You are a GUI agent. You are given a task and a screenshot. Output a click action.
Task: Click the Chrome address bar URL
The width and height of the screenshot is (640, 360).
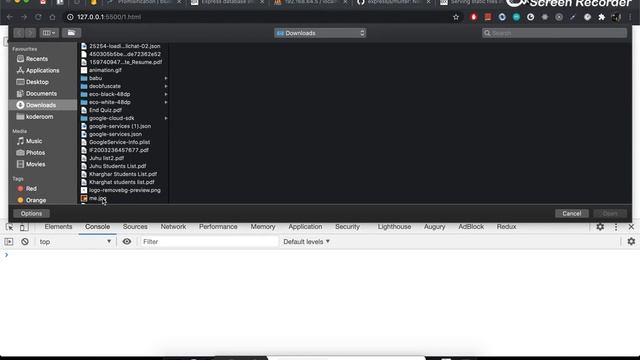tap(109, 17)
